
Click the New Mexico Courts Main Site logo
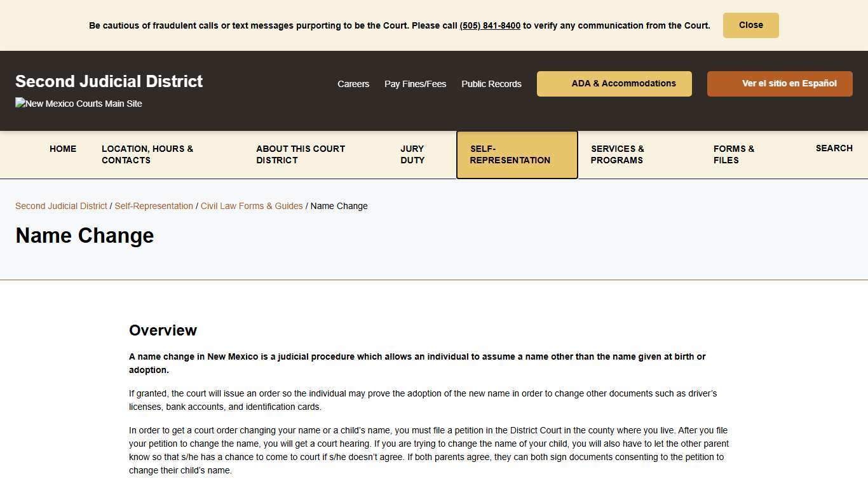79,104
